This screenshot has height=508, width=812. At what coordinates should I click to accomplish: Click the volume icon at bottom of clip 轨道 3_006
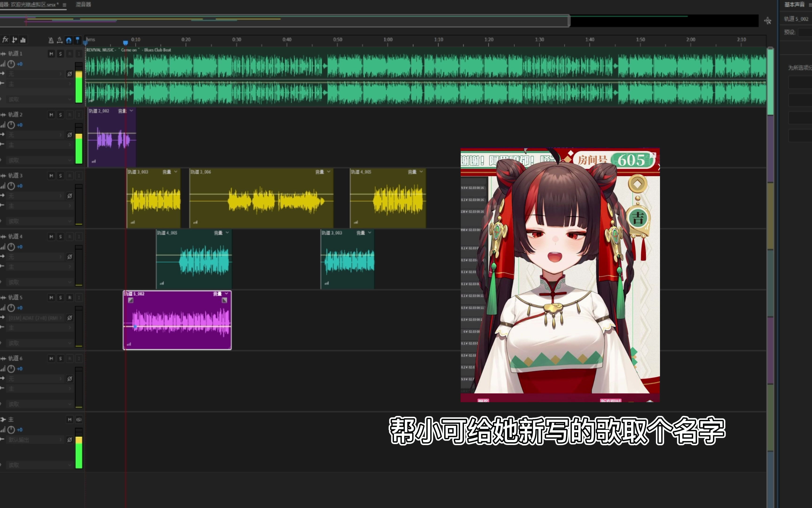click(x=196, y=222)
